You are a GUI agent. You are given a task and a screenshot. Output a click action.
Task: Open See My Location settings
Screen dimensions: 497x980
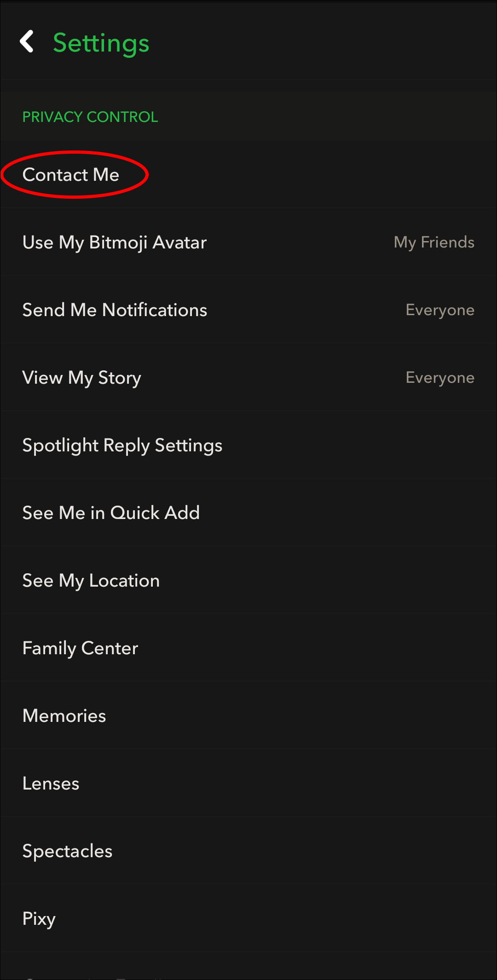[91, 581]
